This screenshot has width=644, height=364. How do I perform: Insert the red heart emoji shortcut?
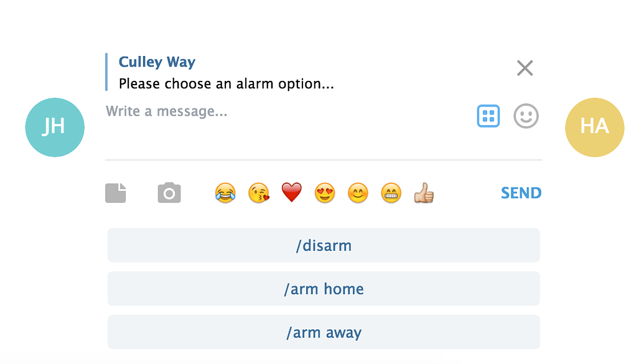(291, 193)
